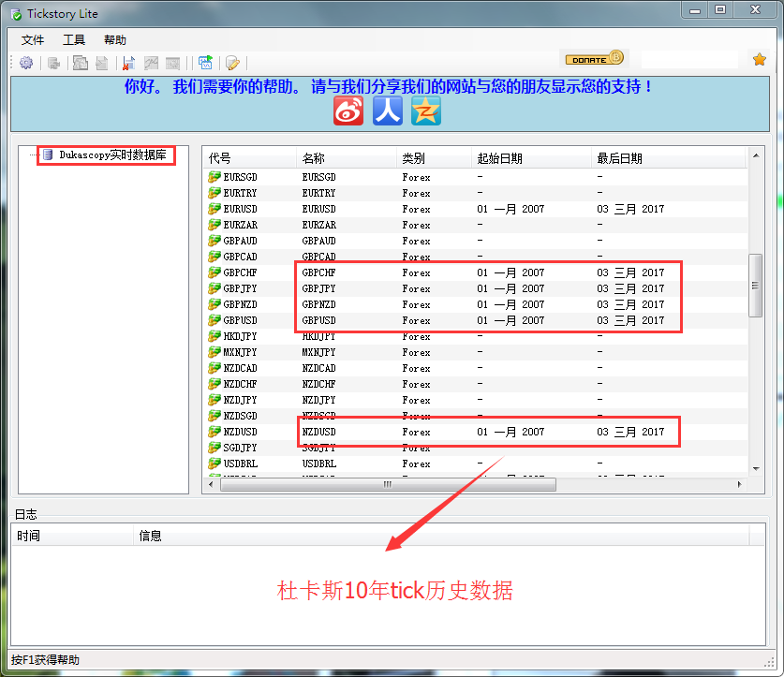Screen dimensions: 784x677
Task: Sort by 起始日期 column header
Action: 531,158
